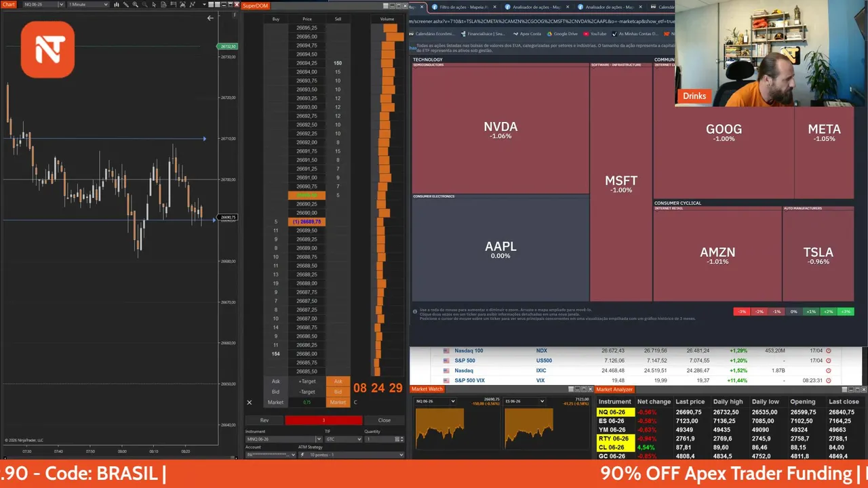Switch to Filtro de ações browser tab
This screenshot has width=868, height=488.
(462, 7)
